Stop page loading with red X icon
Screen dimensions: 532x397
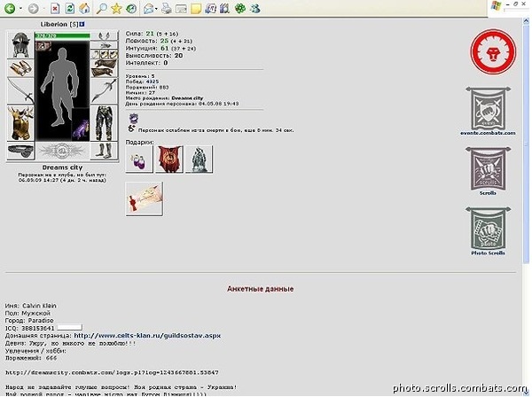click(x=55, y=8)
